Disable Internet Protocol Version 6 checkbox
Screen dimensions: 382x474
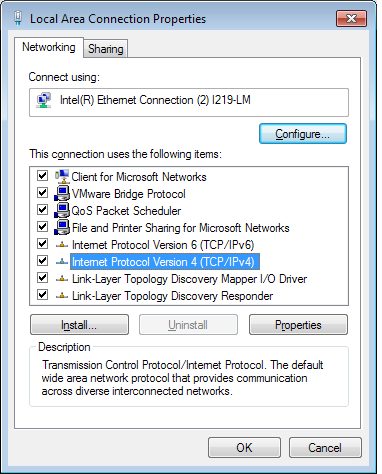coord(42,243)
